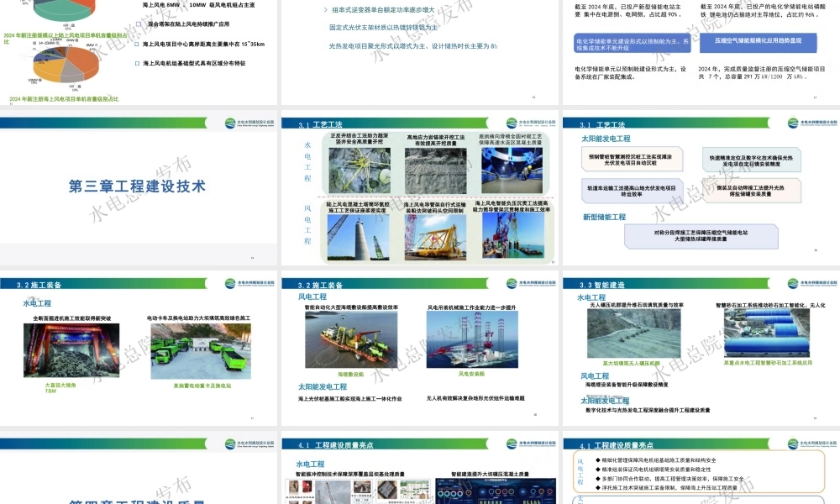Screen dimensions: 840x504
Task: Click 全断面掘进机施工效能取得新突破 title
Action: coord(71,318)
